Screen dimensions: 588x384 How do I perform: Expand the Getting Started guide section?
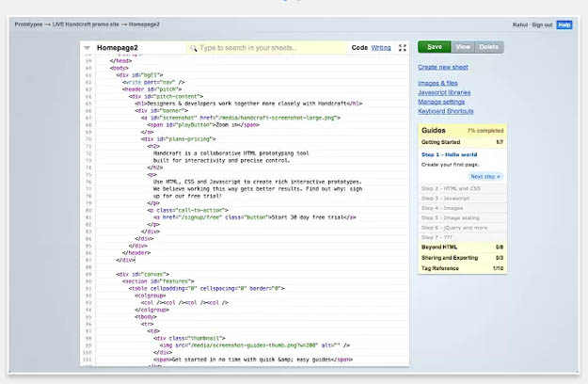(462, 142)
